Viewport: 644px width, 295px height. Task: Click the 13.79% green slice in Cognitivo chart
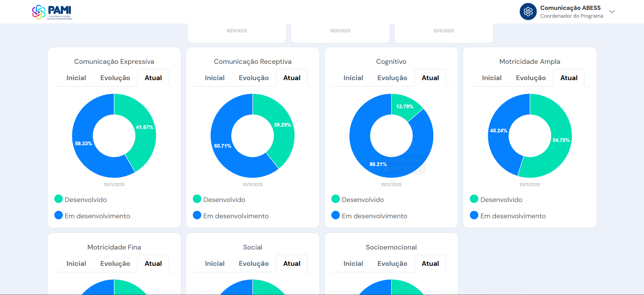tap(404, 107)
